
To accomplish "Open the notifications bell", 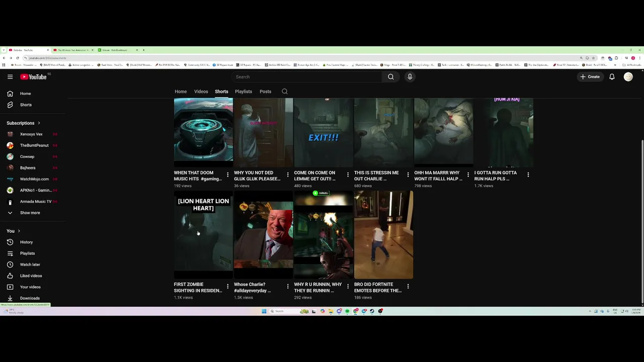I will [612, 77].
